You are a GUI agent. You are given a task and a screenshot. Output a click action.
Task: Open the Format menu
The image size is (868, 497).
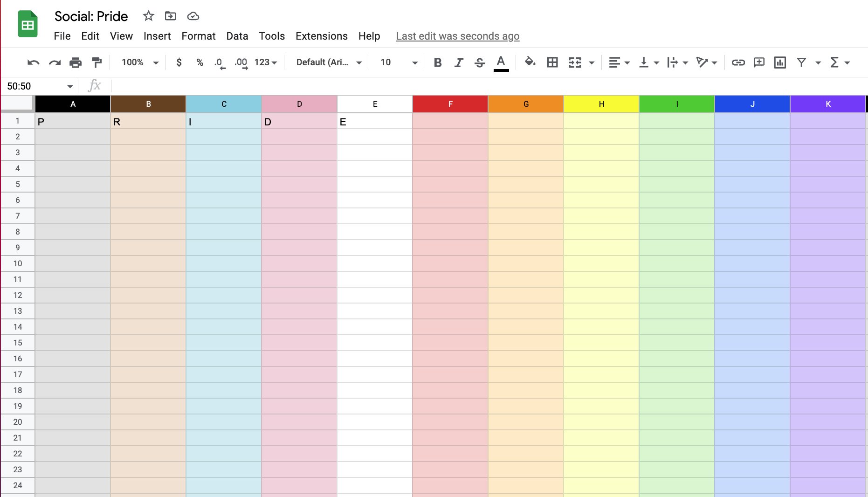198,36
